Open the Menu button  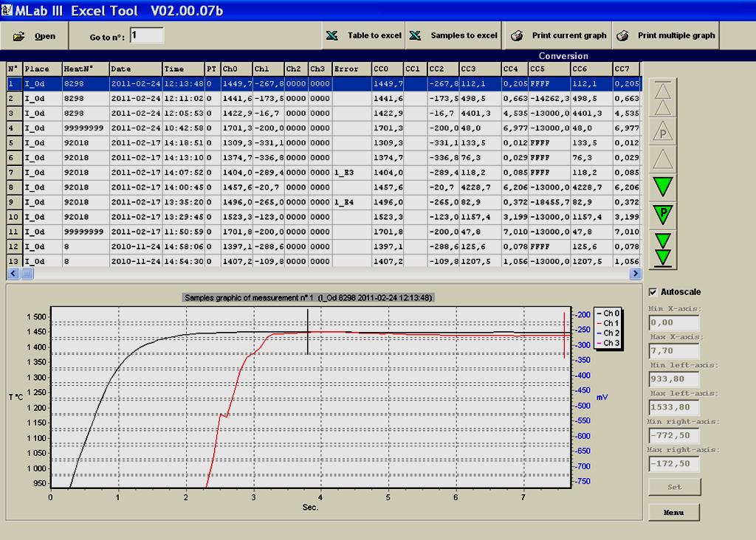673,513
